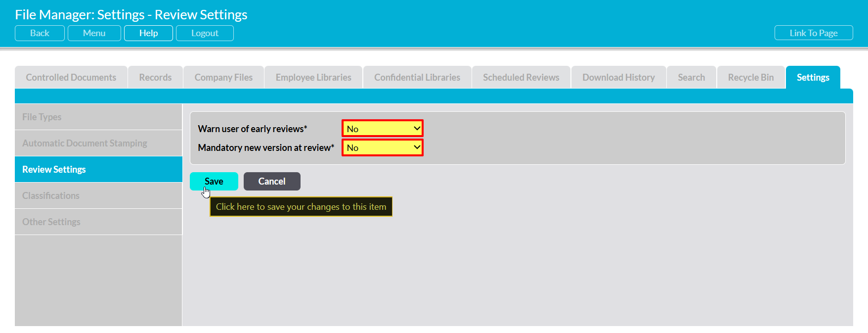Open the Menu from the header
868x333 pixels.
click(x=94, y=33)
